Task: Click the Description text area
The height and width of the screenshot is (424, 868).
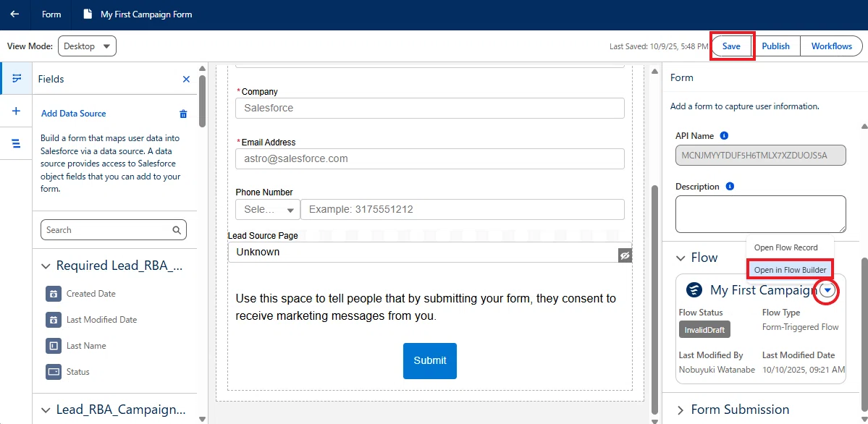Action: pos(761,214)
